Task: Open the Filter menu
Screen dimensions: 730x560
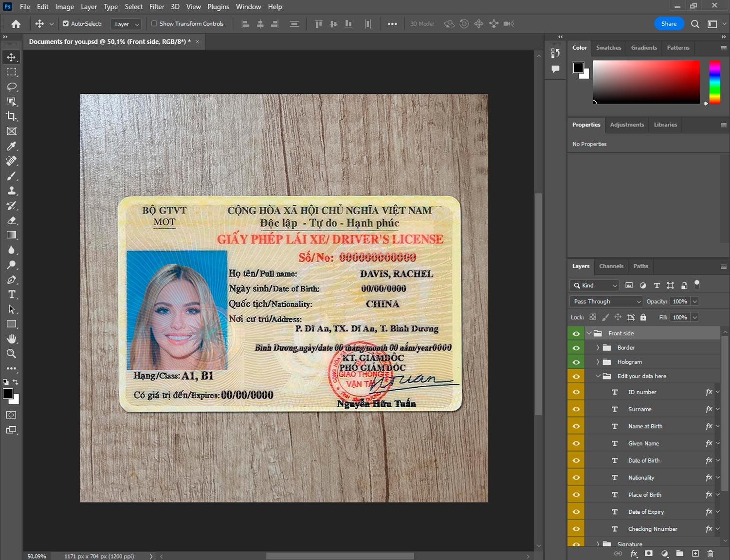Action: 157,7
